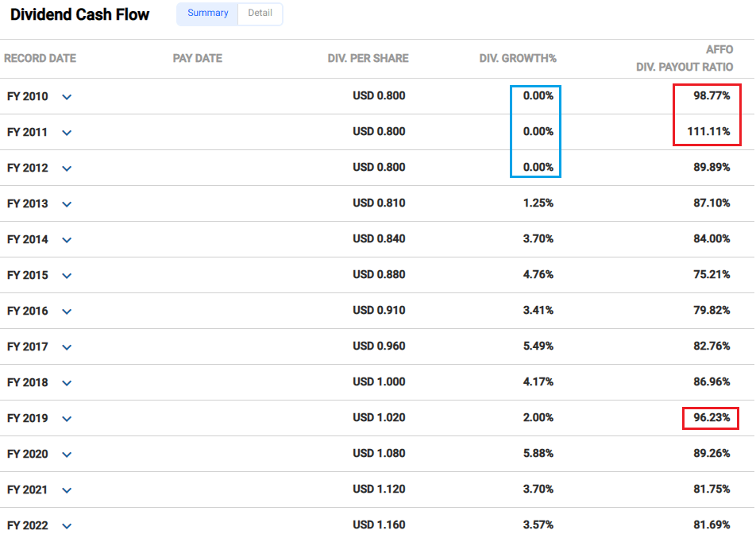This screenshot has width=756, height=538.
Task: Switch to the Detail tab
Action: (x=260, y=14)
